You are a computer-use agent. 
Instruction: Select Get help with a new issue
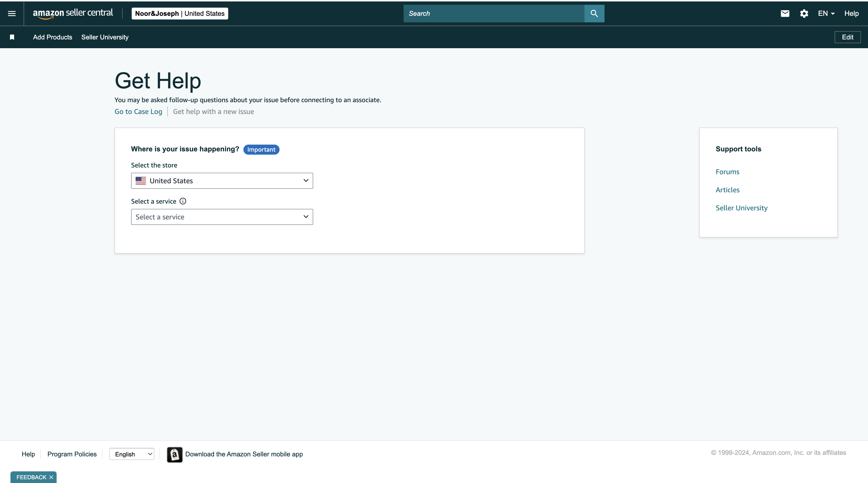(213, 111)
